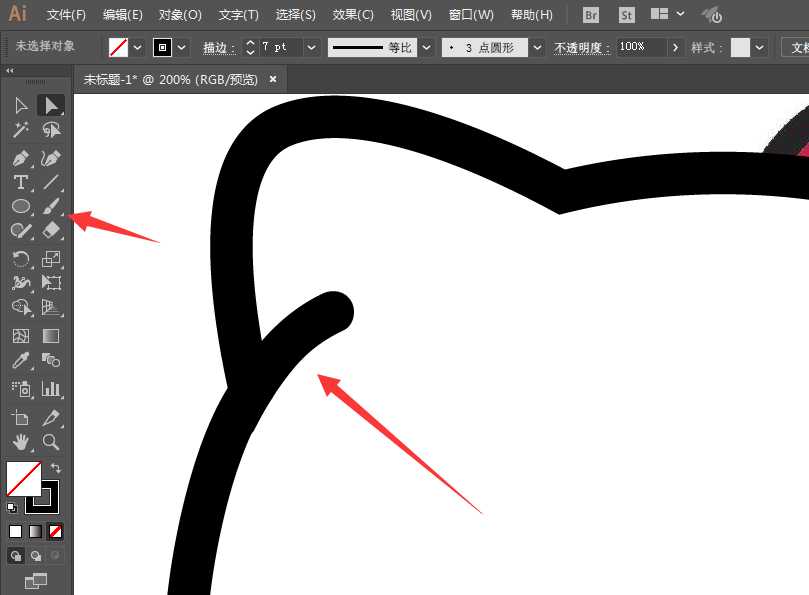
Task: Reset to default fill and stroke
Action: click(x=12, y=508)
